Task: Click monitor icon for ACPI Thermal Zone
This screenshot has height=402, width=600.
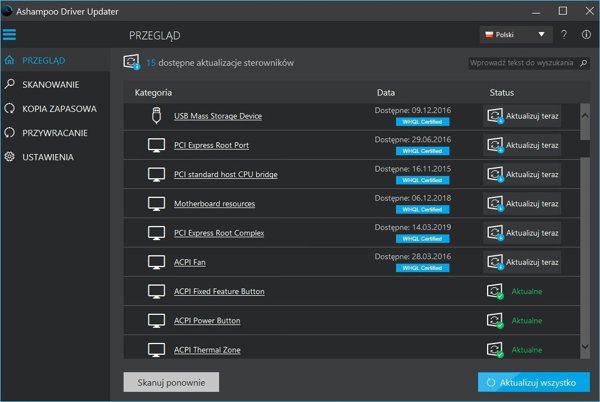Action: [x=156, y=350]
